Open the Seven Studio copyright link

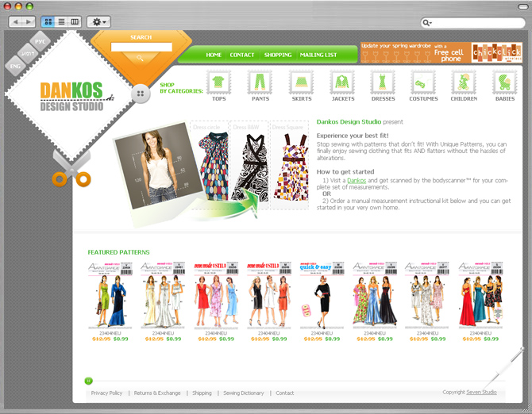coord(481,392)
